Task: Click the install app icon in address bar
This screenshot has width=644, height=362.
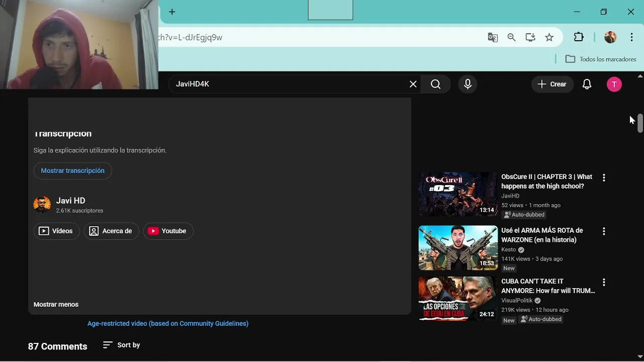Action: [530, 37]
